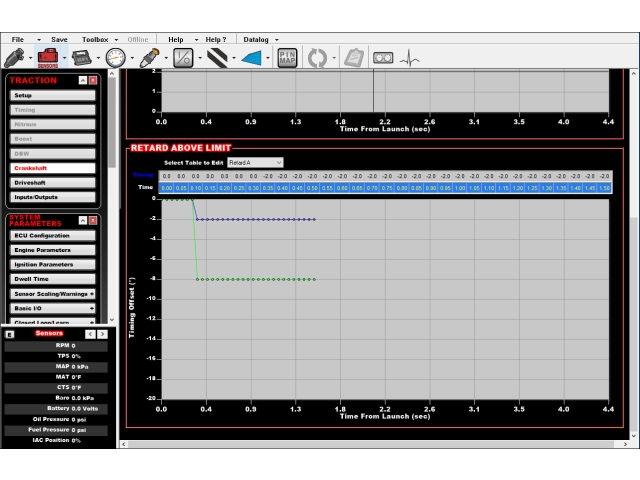Open dropdown arrow next to ECU icon

click(98, 58)
